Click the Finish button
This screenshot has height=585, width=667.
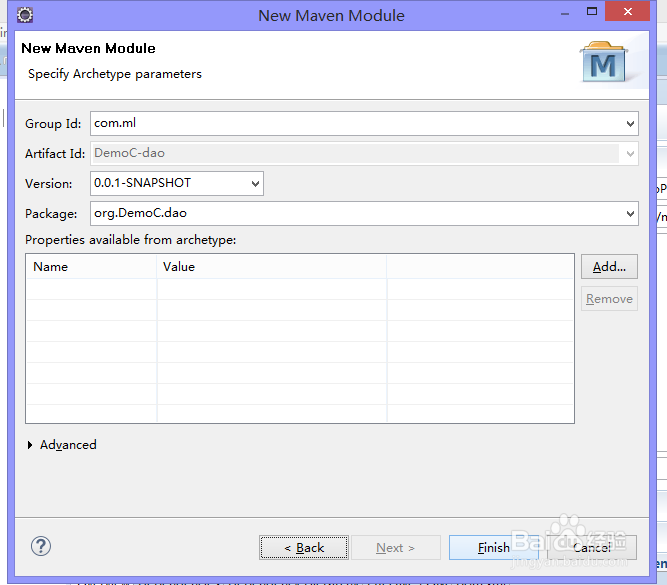tap(493, 548)
